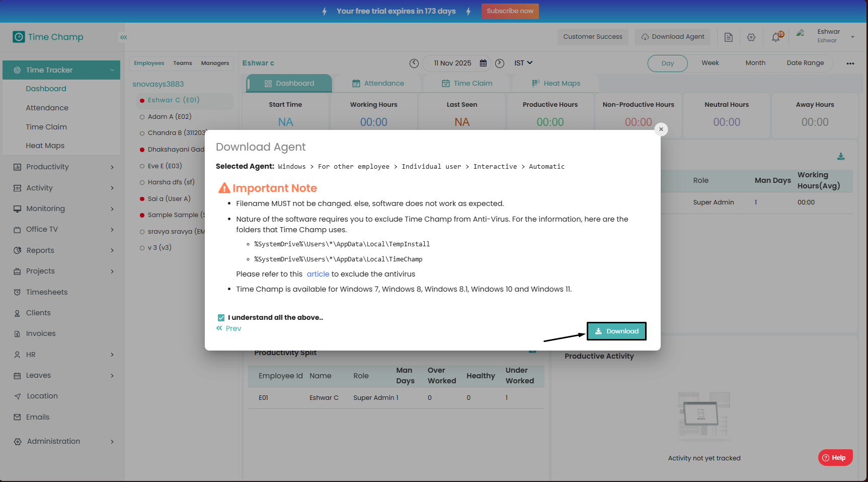Click the Office TV sidebar icon
Screen dimensions: 868x482
pos(18,230)
